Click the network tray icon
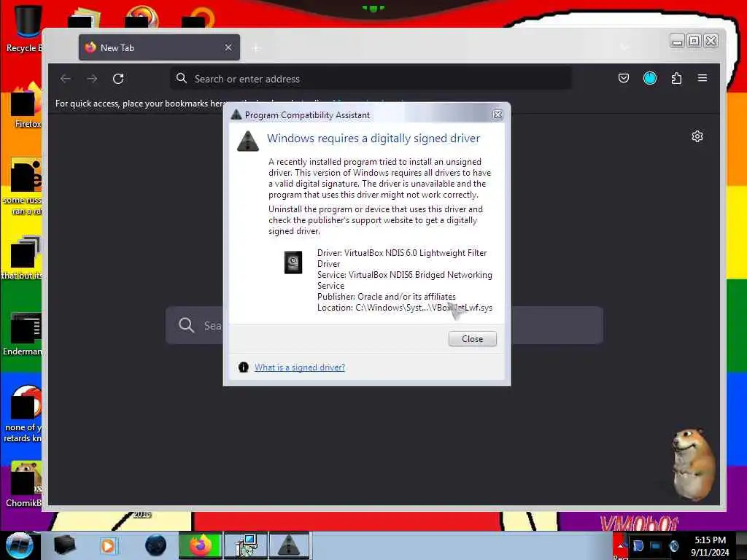The height and width of the screenshot is (560, 747). pyautogui.click(x=656, y=545)
